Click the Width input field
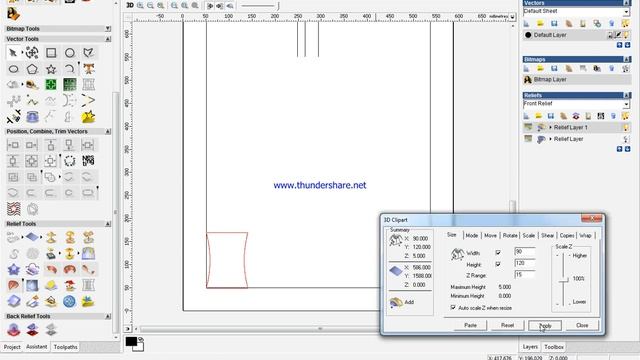 [524, 252]
